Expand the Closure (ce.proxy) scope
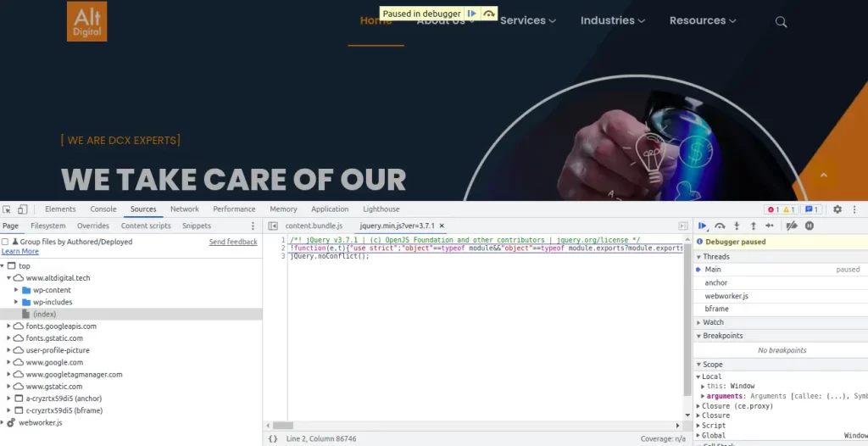 [x=698, y=406]
